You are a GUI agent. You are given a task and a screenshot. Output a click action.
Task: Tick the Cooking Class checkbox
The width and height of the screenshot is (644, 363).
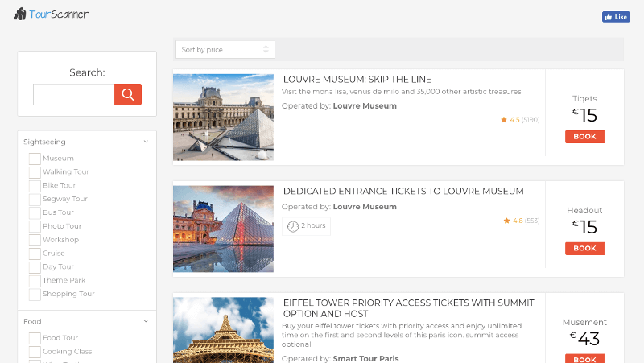[35, 352]
